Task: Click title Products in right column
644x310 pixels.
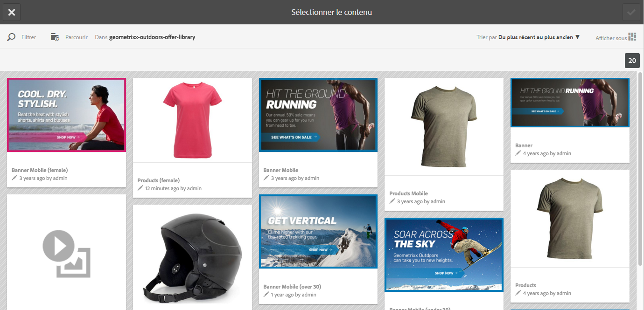Action: [525, 285]
